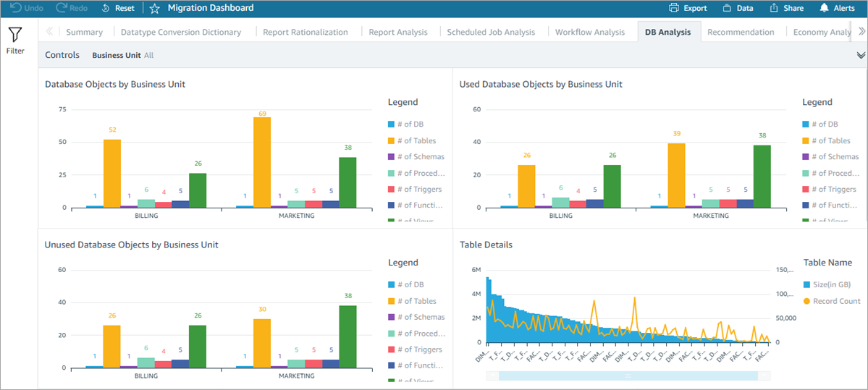The height and width of the screenshot is (390, 868).
Task: Show more tabs with right double chevron
Action: tap(861, 32)
